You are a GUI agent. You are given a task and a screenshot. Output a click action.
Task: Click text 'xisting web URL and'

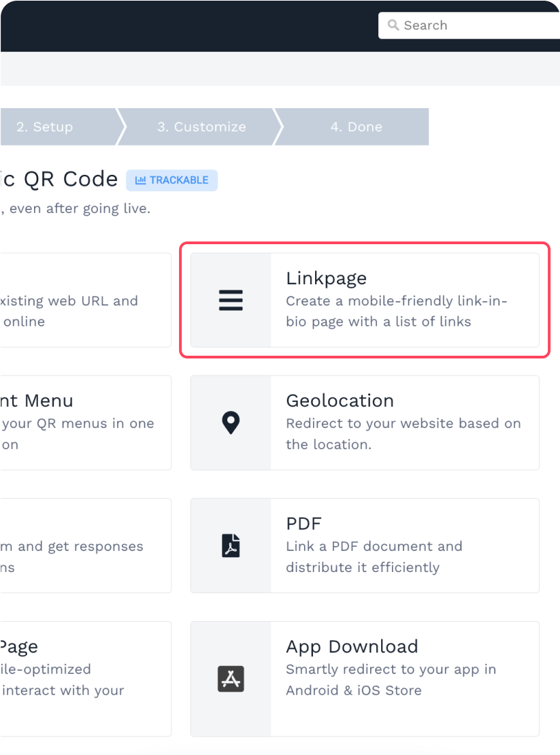pos(69,301)
